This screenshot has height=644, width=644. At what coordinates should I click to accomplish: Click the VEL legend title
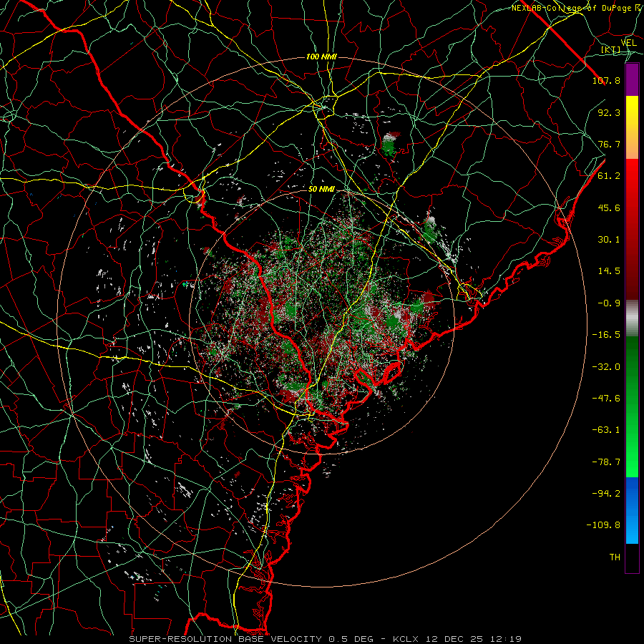click(629, 43)
